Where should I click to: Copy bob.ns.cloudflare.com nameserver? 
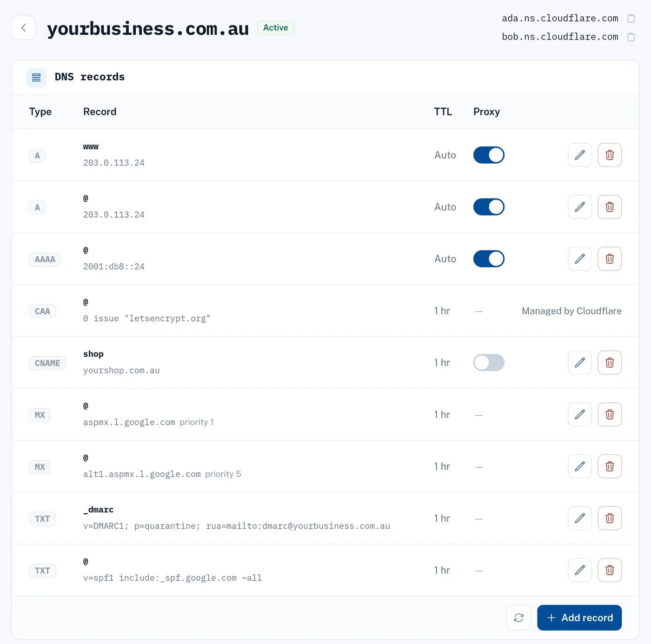631,37
